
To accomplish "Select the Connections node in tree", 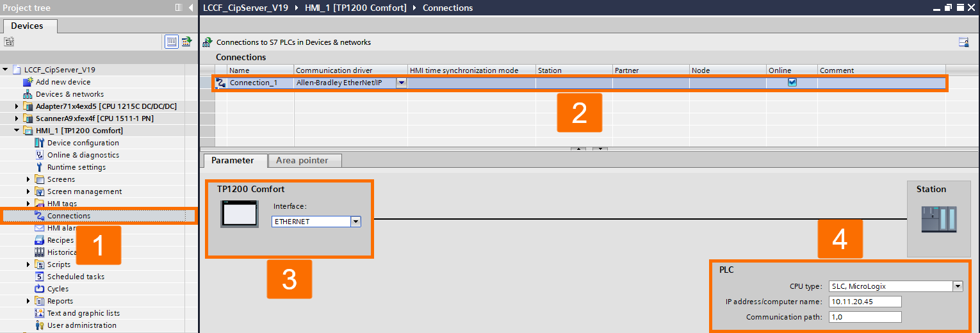I will (x=69, y=216).
